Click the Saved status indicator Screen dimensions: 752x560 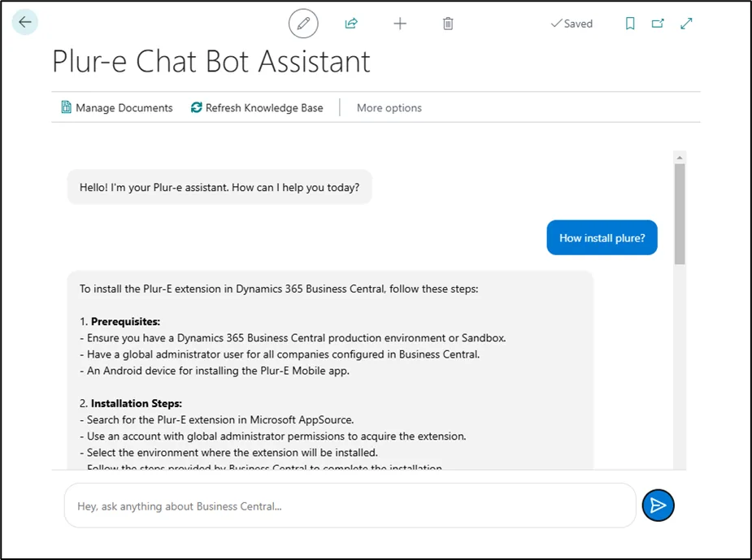pyautogui.click(x=572, y=24)
